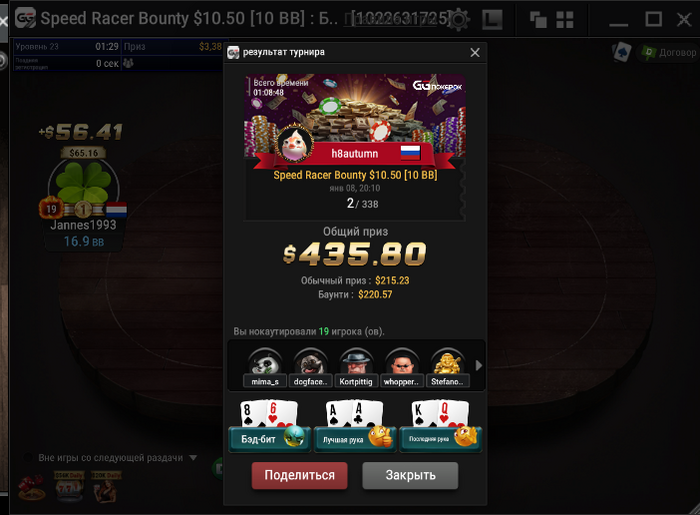Open the red dice mini-game icon
The width and height of the screenshot is (700, 515).
(x=31, y=487)
